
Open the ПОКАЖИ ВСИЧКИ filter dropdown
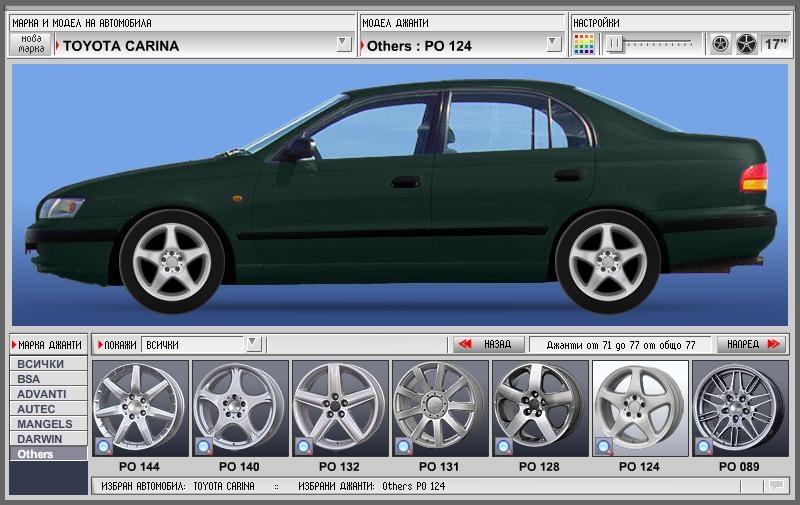tap(254, 344)
